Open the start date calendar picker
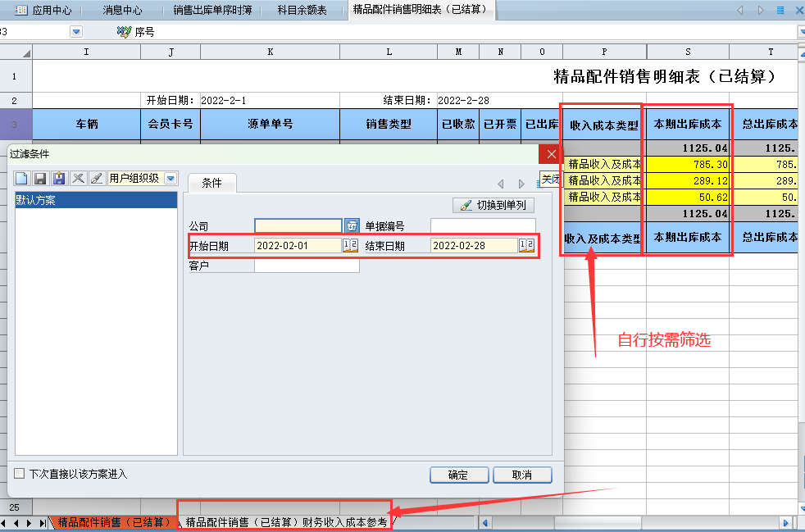 tap(350, 246)
